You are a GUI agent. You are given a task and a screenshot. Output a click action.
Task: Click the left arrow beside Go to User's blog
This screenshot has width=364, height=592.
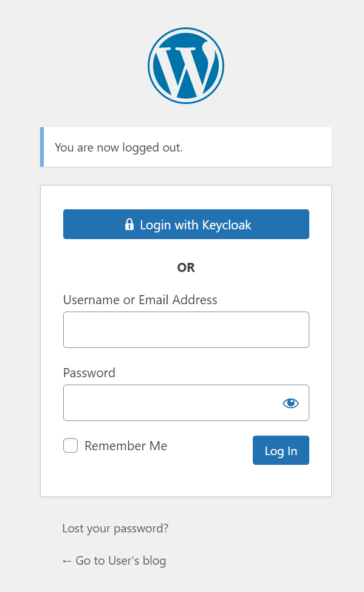tap(67, 560)
